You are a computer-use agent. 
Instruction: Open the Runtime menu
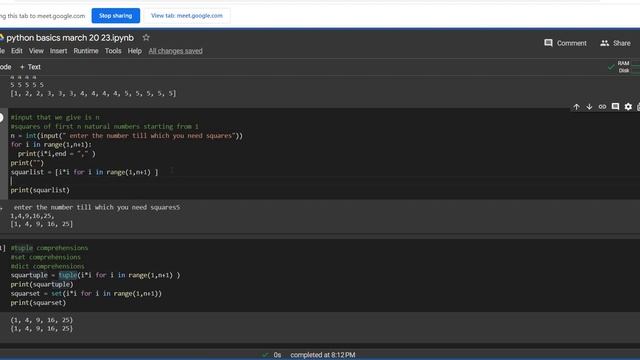pos(86,51)
